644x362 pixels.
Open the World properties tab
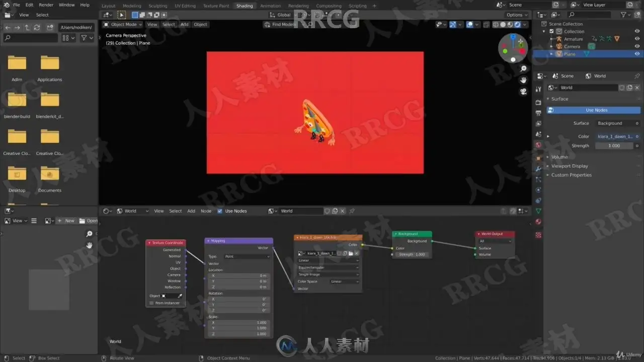pyautogui.click(x=538, y=145)
